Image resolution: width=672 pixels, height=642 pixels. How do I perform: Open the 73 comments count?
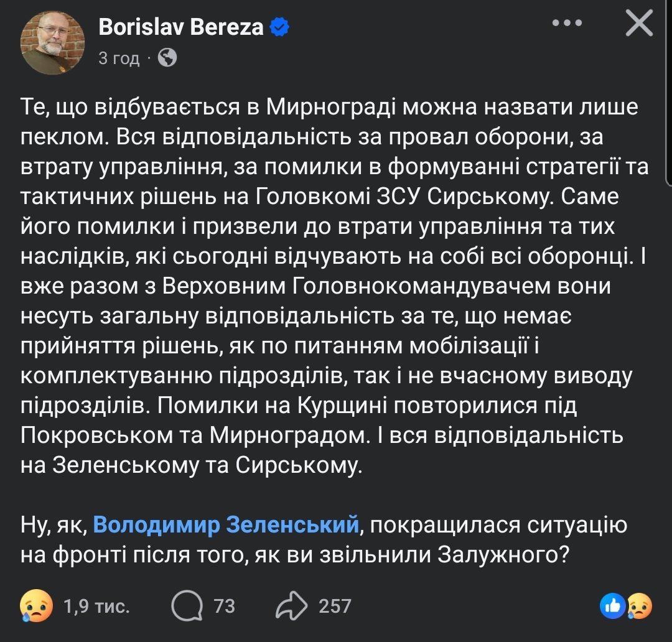224,606
